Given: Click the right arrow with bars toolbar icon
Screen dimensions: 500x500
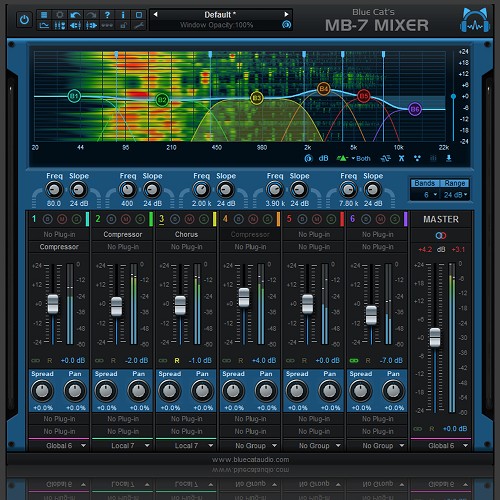Looking at the screenshot, I should coord(91,25).
